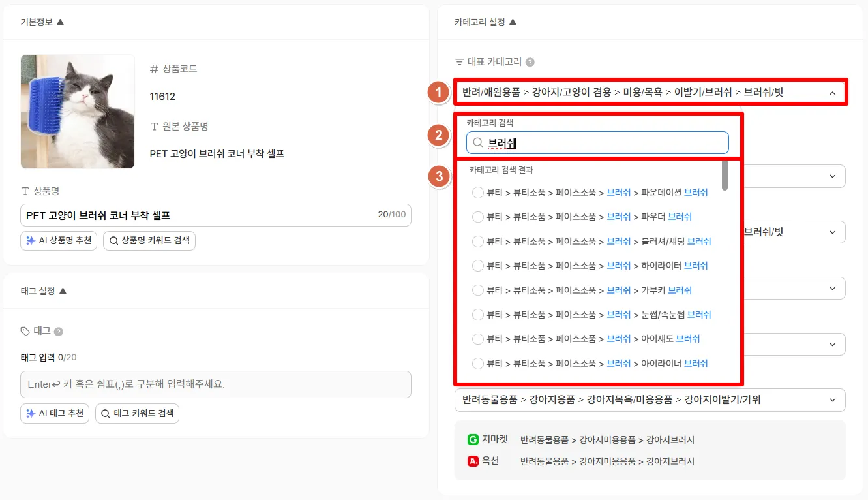The image size is (868, 500).
Task: Click the 카테고리 검색 결과 heading
Action: pos(501,170)
